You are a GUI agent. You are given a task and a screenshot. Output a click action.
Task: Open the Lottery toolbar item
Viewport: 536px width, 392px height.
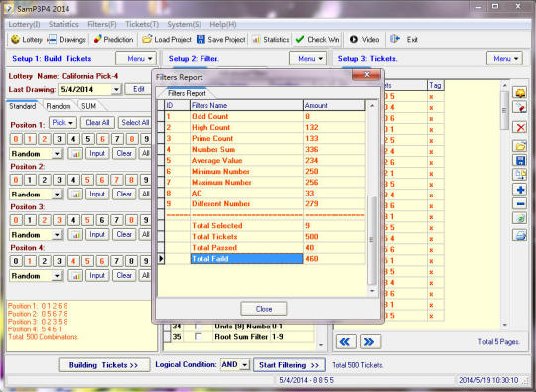[27, 40]
